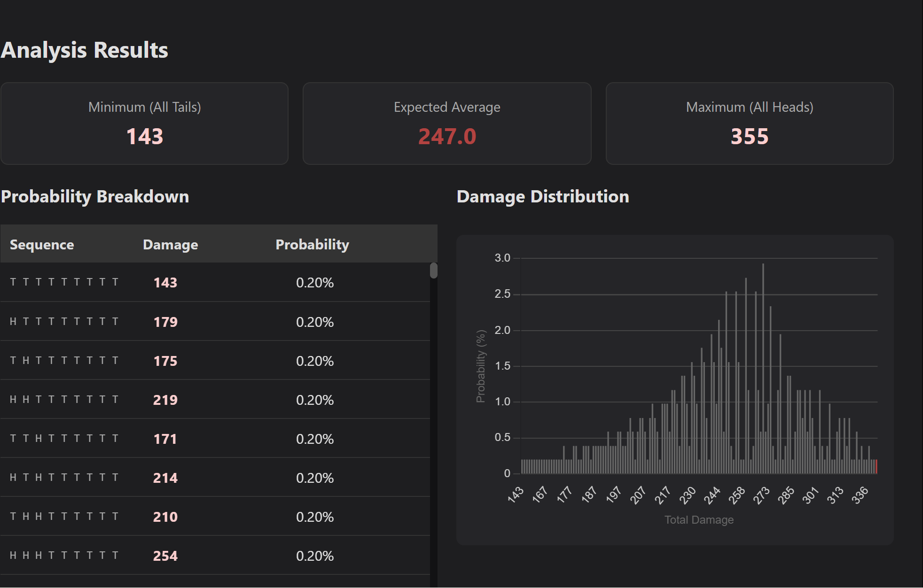Image resolution: width=923 pixels, height=588 pixels.
Task: Click the Probability Breakdown heading
Action: point(95,196)
